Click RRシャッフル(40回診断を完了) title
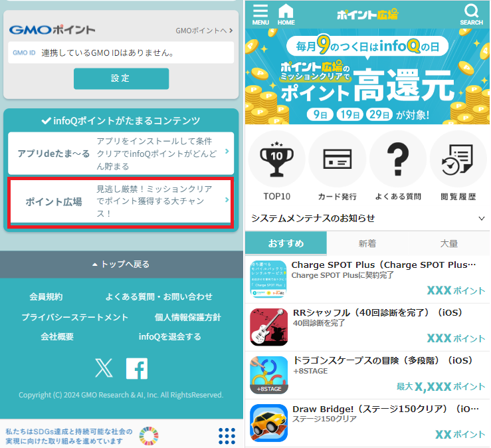Image resolution: width=491 pixels, height=448 pixels. click(377, 312)
